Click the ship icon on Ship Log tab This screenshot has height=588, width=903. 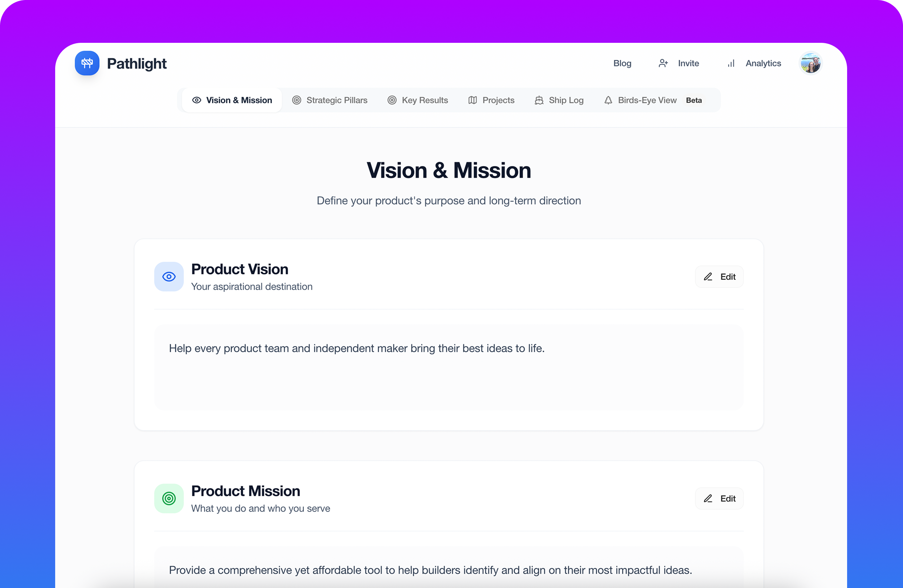pos(539,100)
